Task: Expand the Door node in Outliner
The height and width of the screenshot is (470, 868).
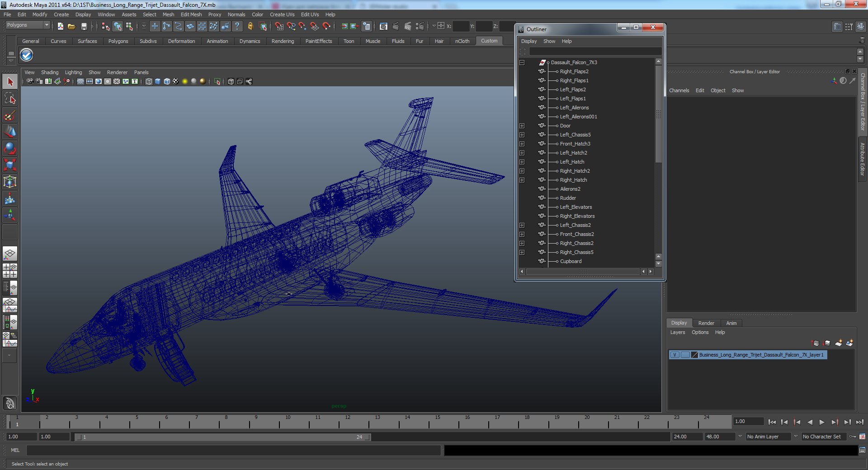Action: (522, 126)
